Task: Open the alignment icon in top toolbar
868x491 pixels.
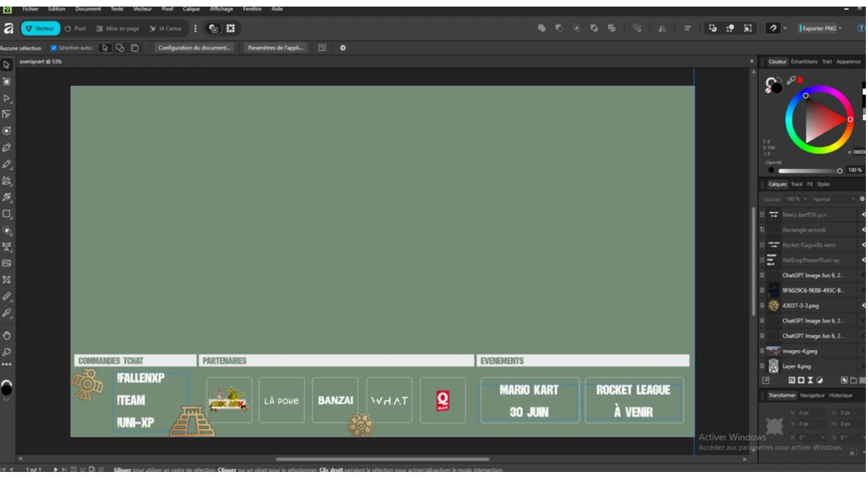Action: [687, 29]
